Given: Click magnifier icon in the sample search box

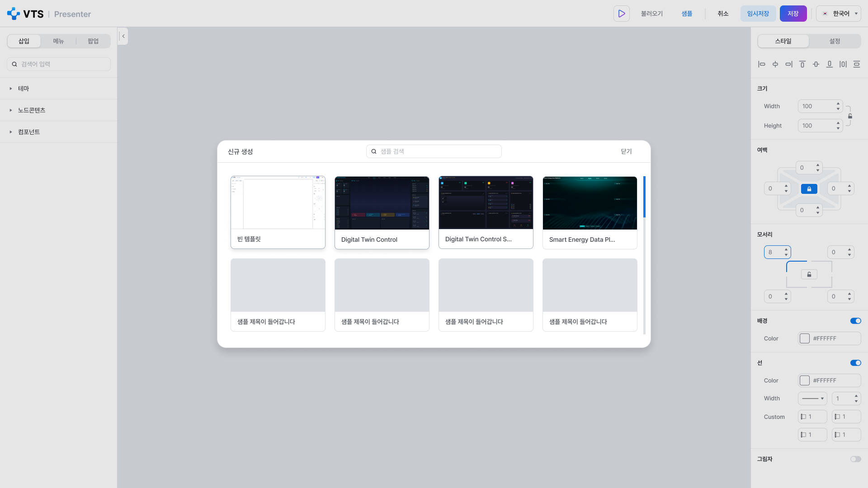Looking at the screenshot, I should 374,151.
